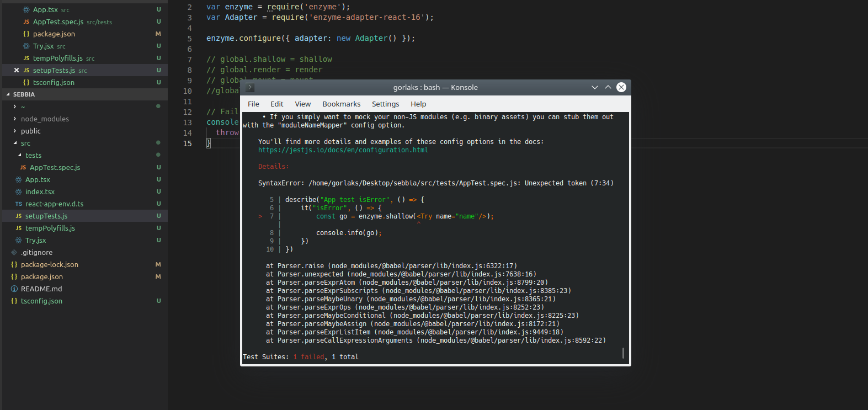Open App.tsx in src folder tree
Viewport: 868px width, 410px height.
38,179
